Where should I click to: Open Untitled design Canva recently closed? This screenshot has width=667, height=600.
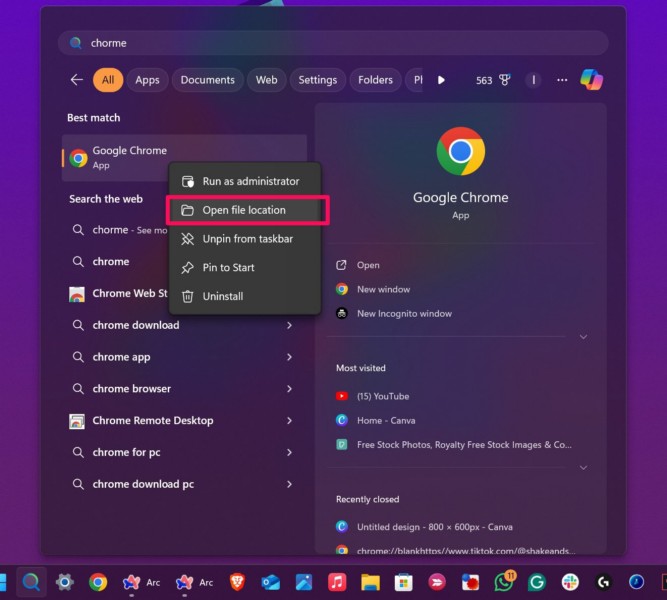[x=424, y=527]
